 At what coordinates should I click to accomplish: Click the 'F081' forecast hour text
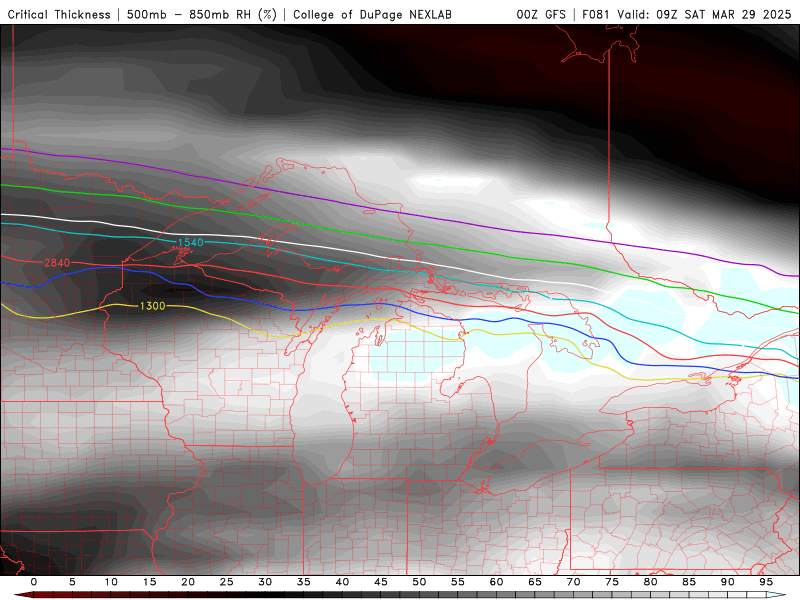coord(597,15)
